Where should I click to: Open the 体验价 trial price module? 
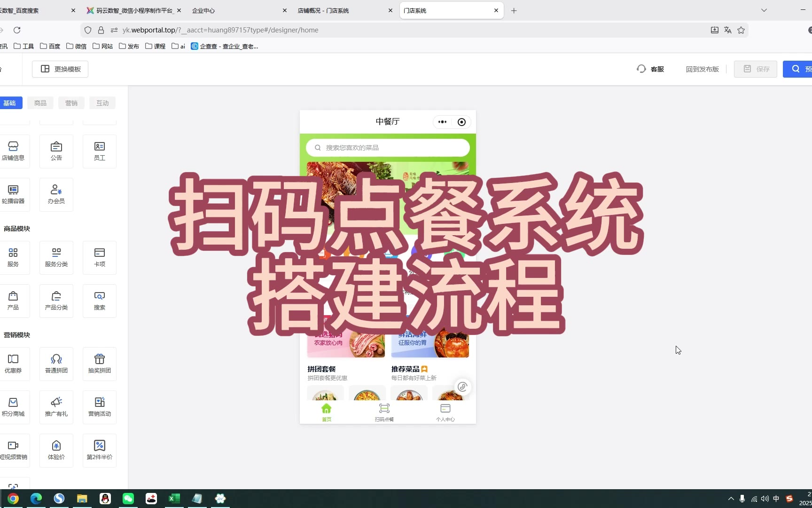pyautogui.click(x=56, y=450)
